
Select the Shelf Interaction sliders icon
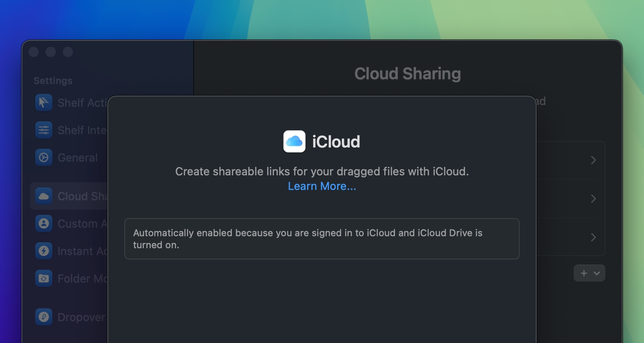[x=44, y=130]
